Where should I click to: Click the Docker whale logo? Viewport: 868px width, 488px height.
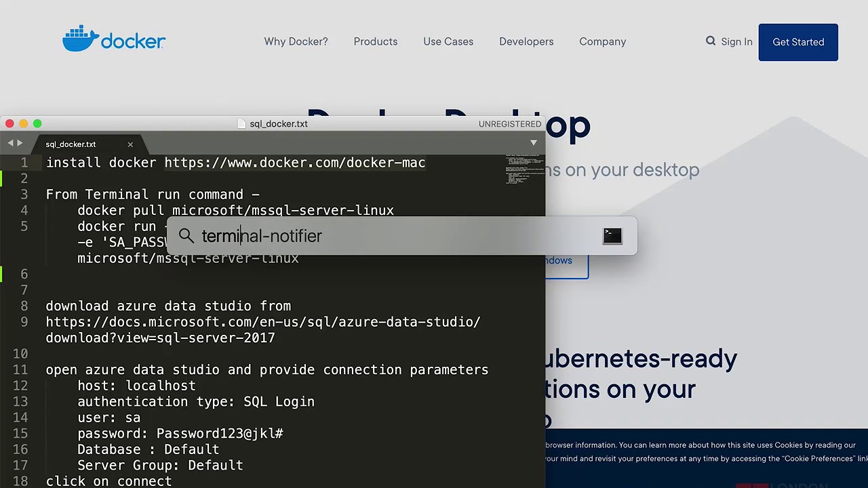pos(114,39)
